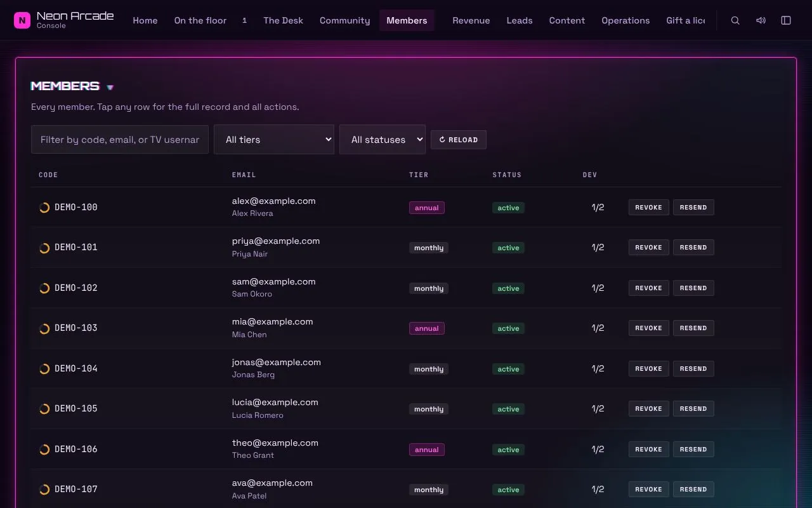Image resolution: width=812 pixels, height=508 pixels.
Task: Switch to The Desk tab
Action: pyautogui.click(x=283, y=20)
